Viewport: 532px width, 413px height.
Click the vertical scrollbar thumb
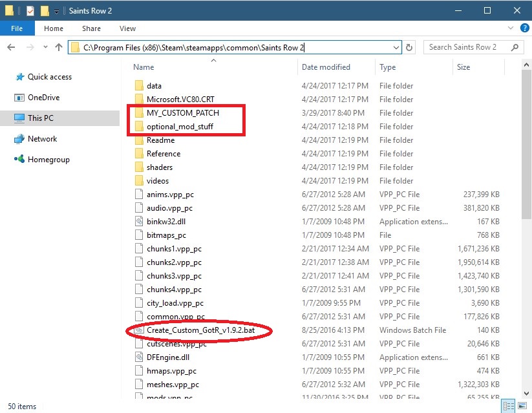[527, 144]
